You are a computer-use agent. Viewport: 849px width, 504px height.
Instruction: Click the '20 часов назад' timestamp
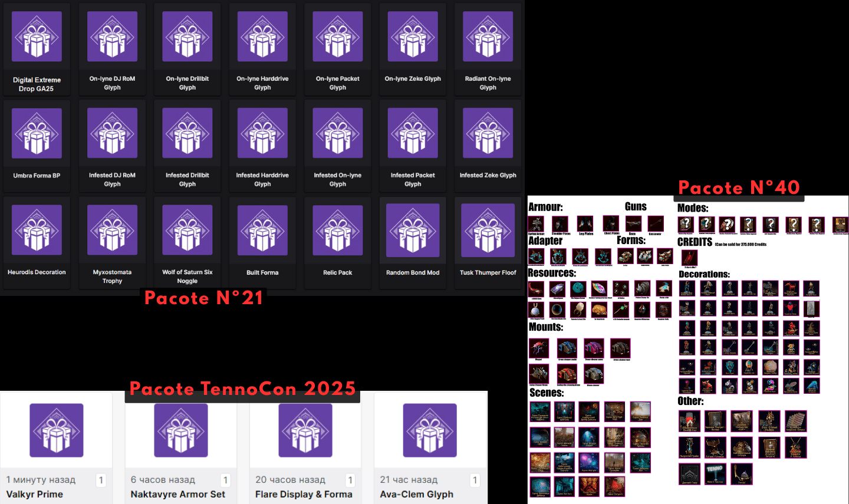pyautogui.click(x=290, y=480)
